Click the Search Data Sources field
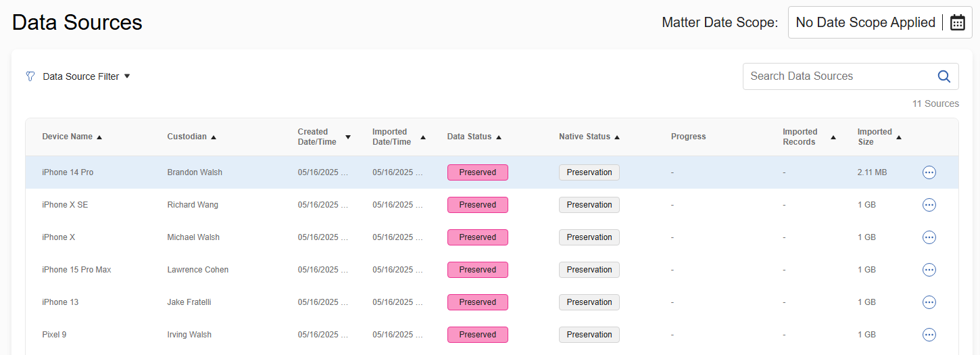This screenshot has width=980, height=355. pos(850,76)
